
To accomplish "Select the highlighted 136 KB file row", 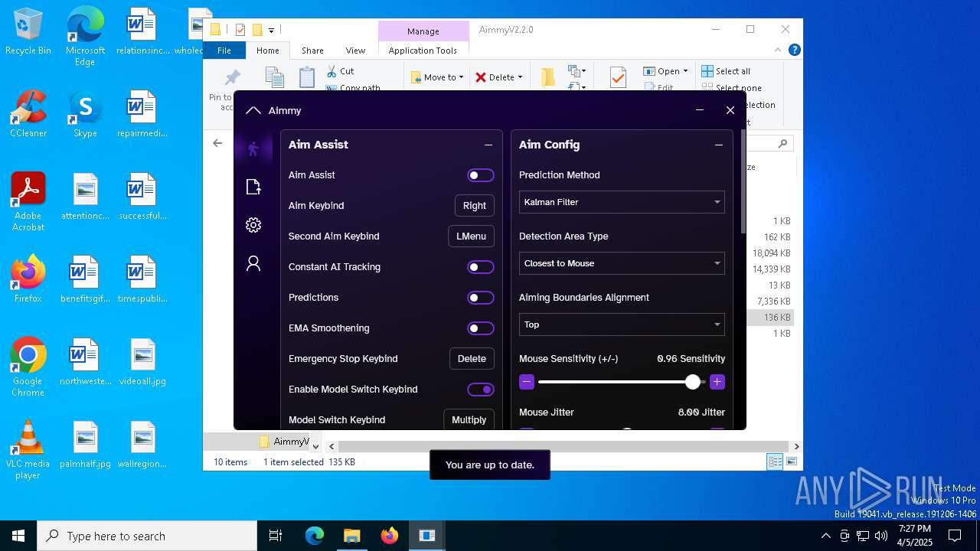I will [x=769, y=318].
